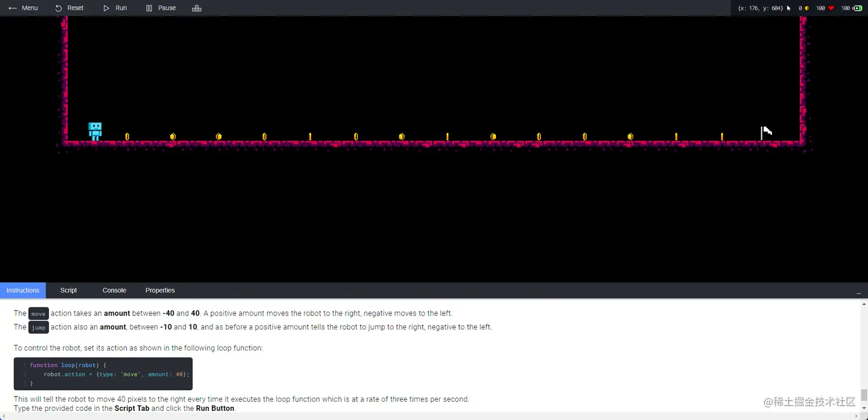Click the green battery energy icon
This screenshot has width=868, height=420.
point(857,8)
